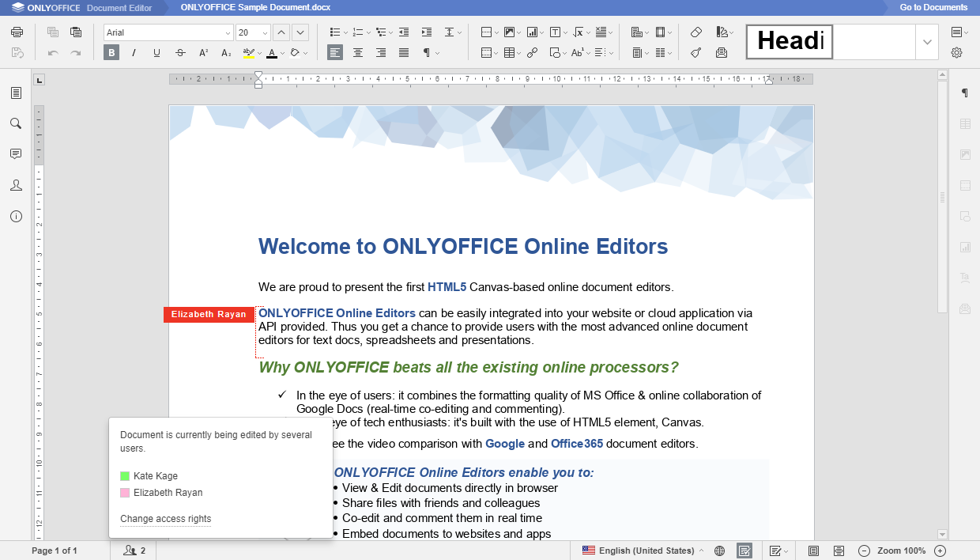Zoom in with the plus button
The height and width of the screenshot is (560, 980).
pyautogui.click(x=940, y=551)
